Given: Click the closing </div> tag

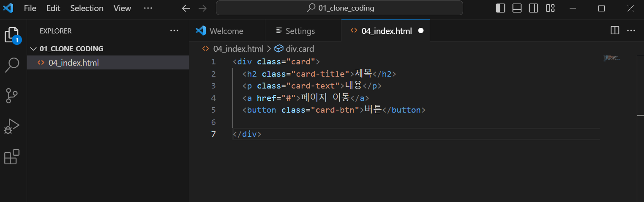Looking at the screenshot, I should click(247, 134).
